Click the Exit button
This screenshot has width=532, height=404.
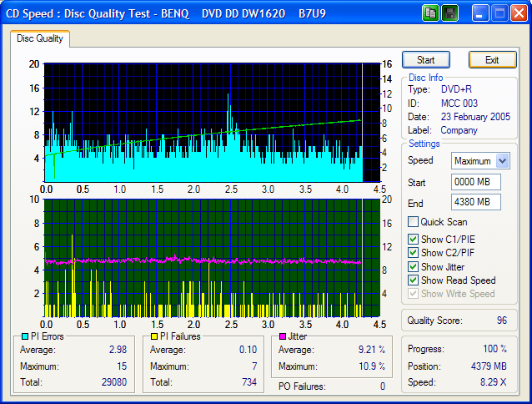(492, 60)
